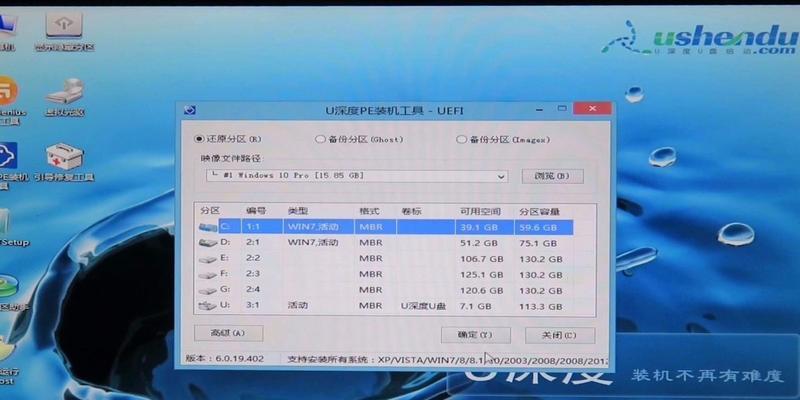This screenshot has height=400, width=800.
Task: Click the '125.1 GB' free space cell
Action: click(481, 274)
